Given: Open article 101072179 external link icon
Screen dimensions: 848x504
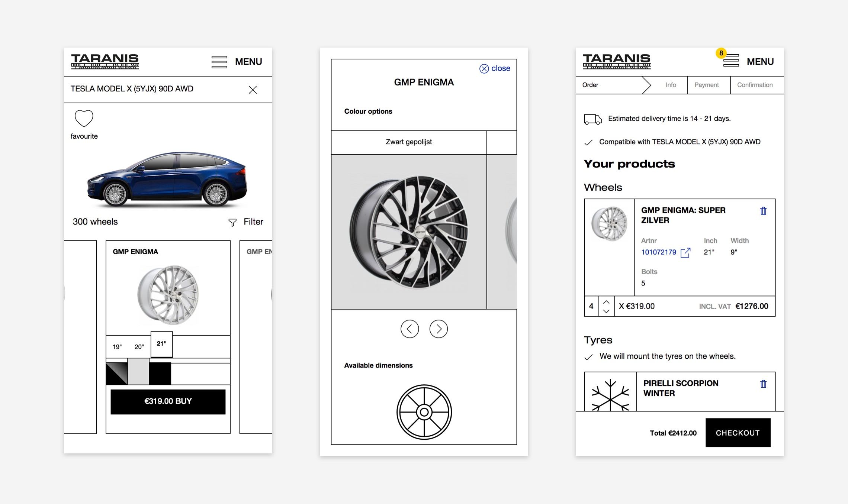Looking at the screenshot, I should (685, 253).
